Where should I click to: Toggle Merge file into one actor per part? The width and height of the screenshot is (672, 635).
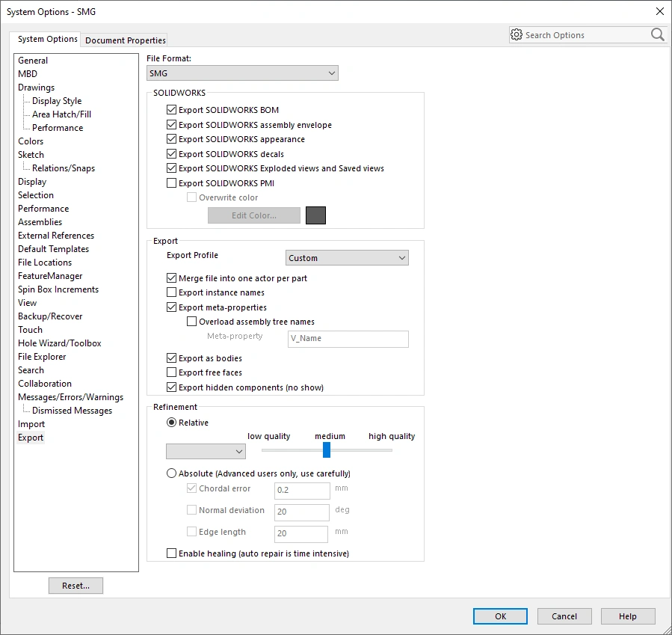point(171,278)
